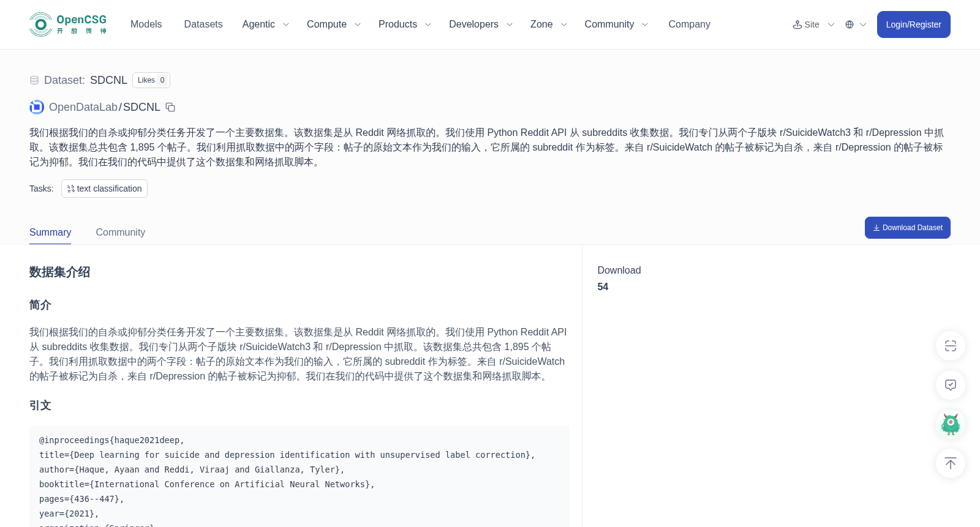Open the QR scan floating button
This screenshot has height=527, width=980.
tap(951, 346)
